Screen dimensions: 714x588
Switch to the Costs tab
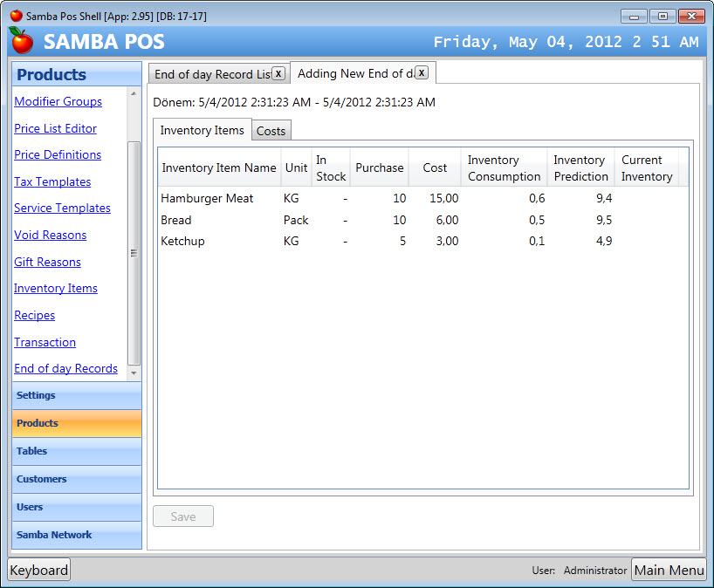point(271,131)
